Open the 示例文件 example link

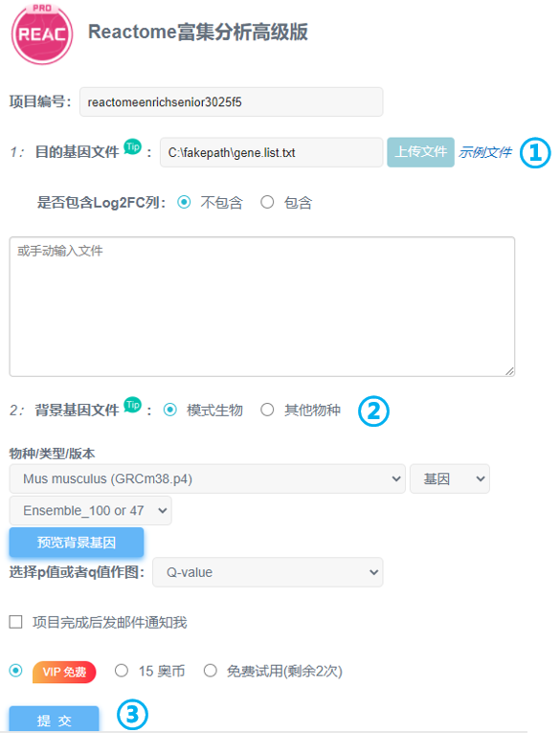[x=485, y=152]
